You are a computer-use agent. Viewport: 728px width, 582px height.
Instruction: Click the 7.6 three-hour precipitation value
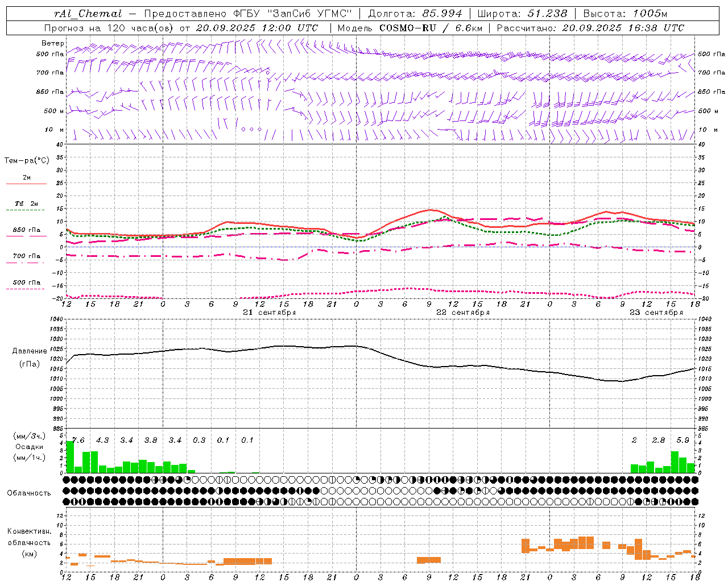click(79, 440)
